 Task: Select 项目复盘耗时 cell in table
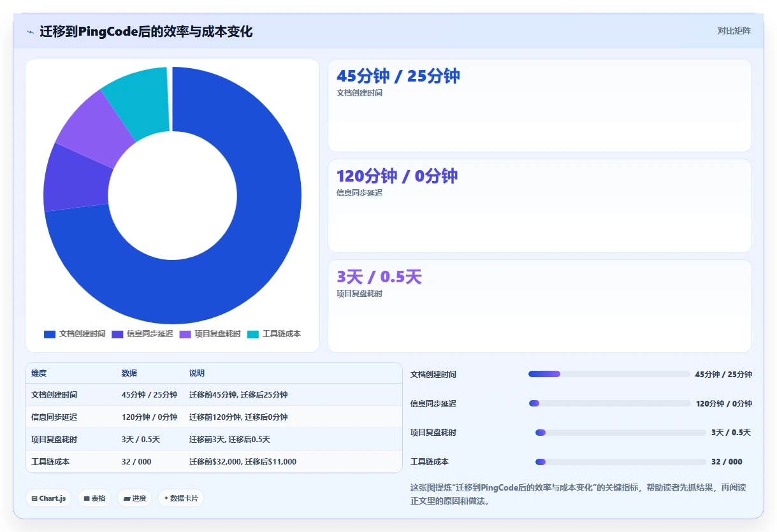pos(54,440)
